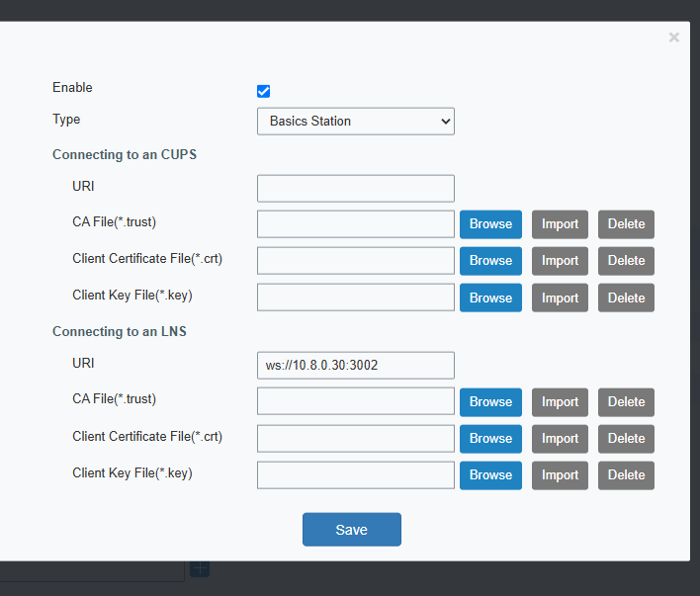The image size is (700, 596).
Task: Uncheck the Enable checkbox
Action: tap(263, 91)
